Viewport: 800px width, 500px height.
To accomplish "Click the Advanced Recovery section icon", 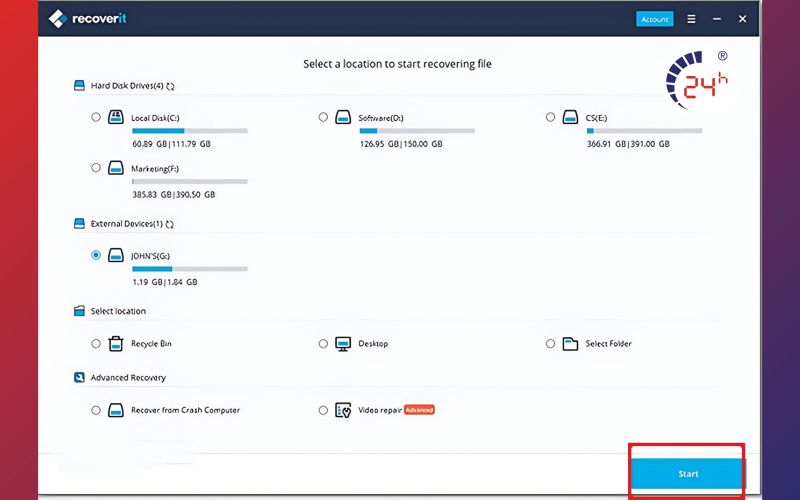I will (79, 377).
